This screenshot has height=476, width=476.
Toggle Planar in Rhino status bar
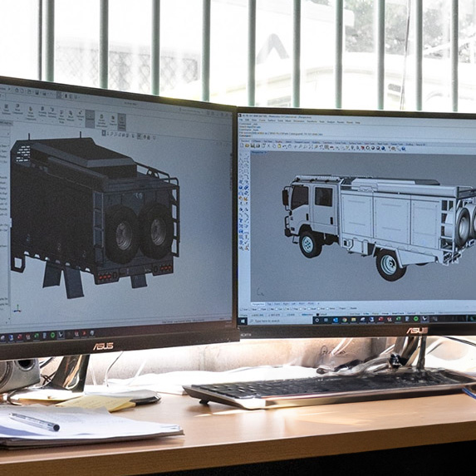(x=375, y=314)
